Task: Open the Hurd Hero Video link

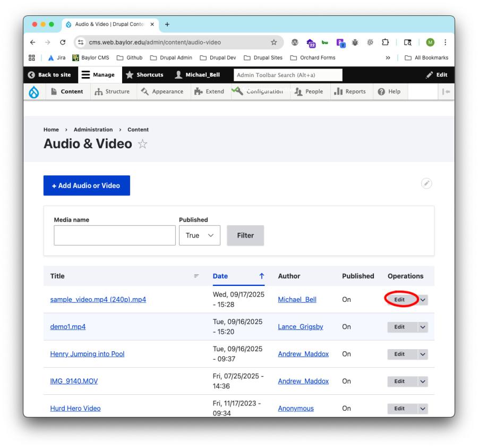Action: click(x=75, y=408)
